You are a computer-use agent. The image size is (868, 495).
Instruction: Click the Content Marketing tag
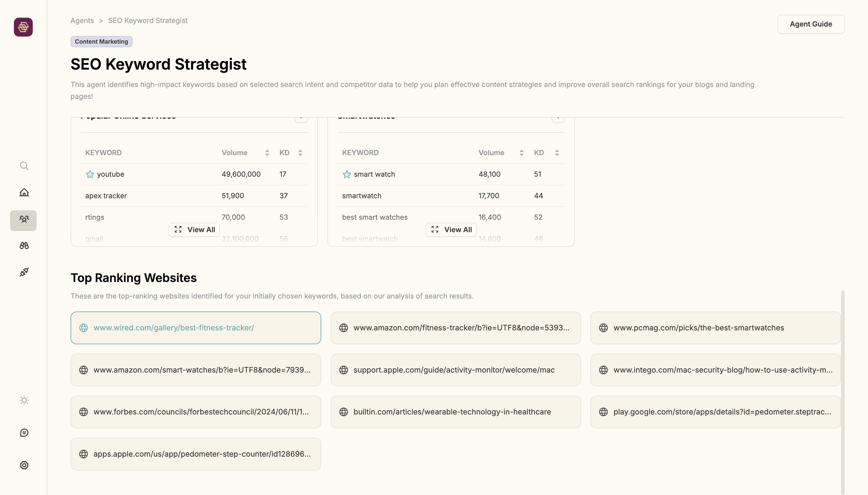click(x=101, y=42)
